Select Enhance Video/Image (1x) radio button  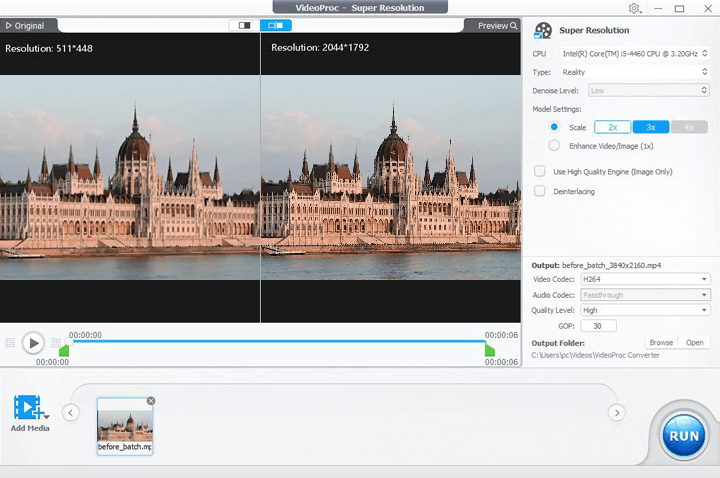click(554, 146)
